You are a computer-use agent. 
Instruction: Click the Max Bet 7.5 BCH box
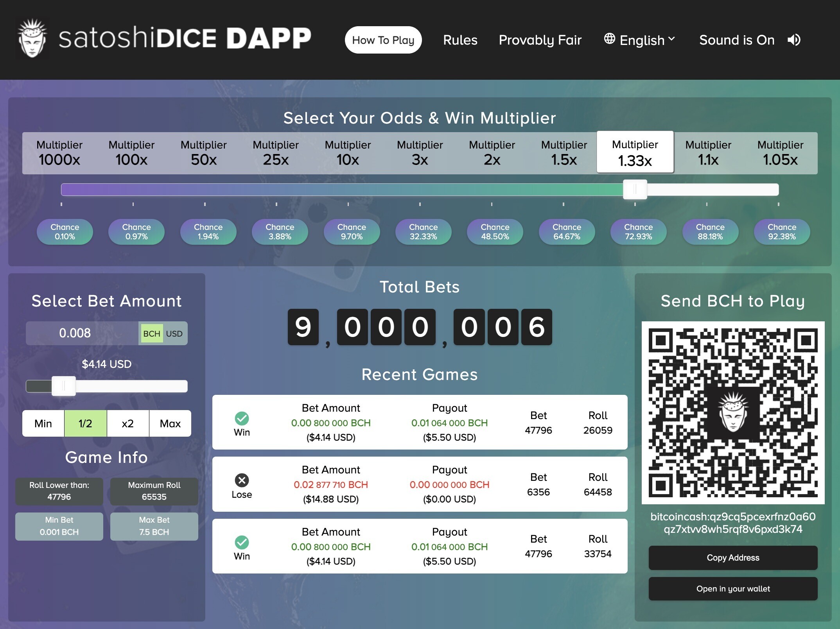point(154,526)
